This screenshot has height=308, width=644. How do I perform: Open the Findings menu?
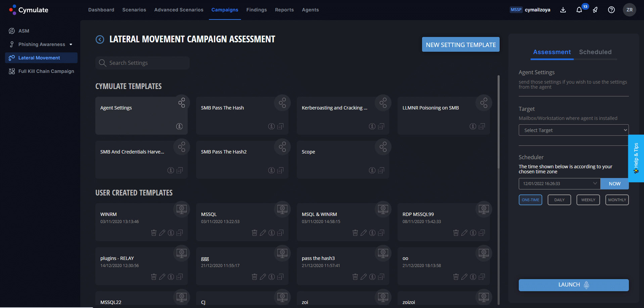[x=257, y=10]
